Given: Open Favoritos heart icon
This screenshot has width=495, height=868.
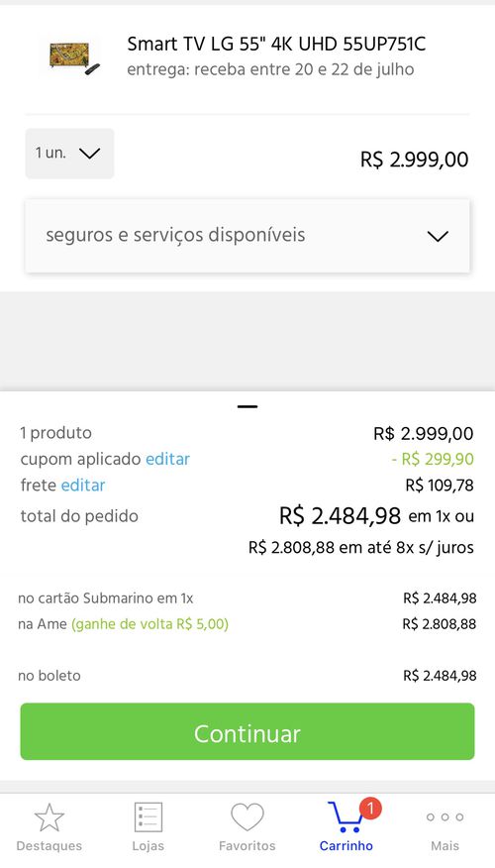Looking at the screenshot, I should 247,817.
